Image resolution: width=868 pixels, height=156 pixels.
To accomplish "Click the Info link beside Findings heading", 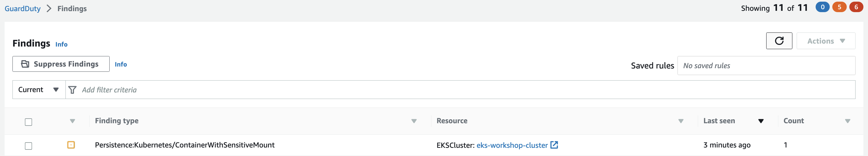I will click(x=61, y=44).
